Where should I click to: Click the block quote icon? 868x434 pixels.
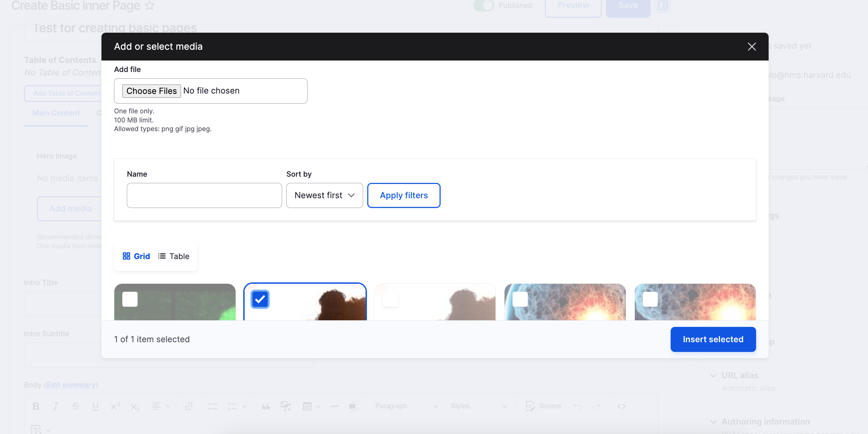pos(266,406)
